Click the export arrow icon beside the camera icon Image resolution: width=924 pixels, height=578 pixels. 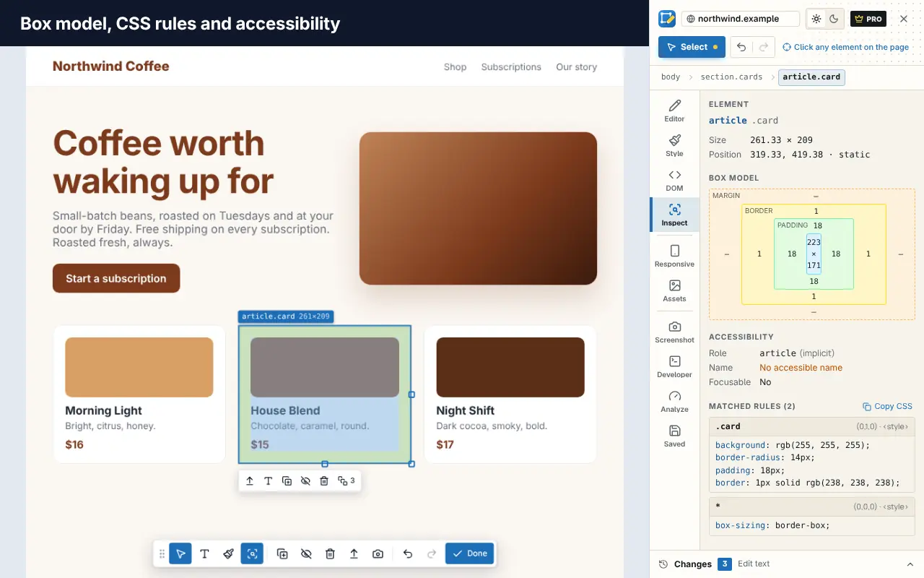point(354,553)
